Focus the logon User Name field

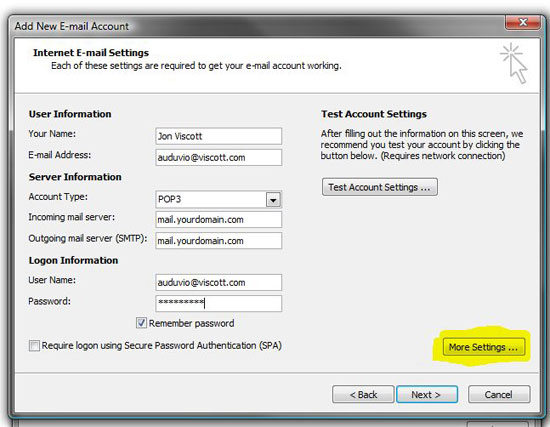pos(218,282)
